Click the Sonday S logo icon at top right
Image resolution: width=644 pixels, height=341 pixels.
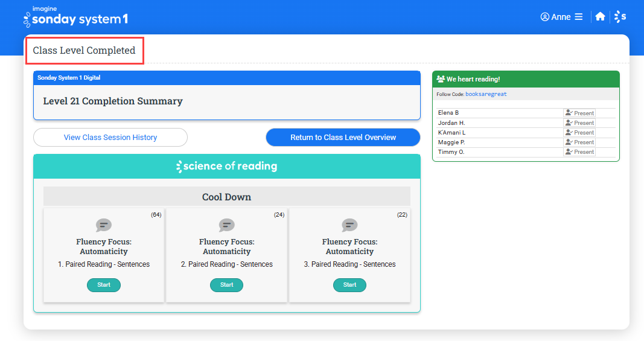click(x=620, y=17)
